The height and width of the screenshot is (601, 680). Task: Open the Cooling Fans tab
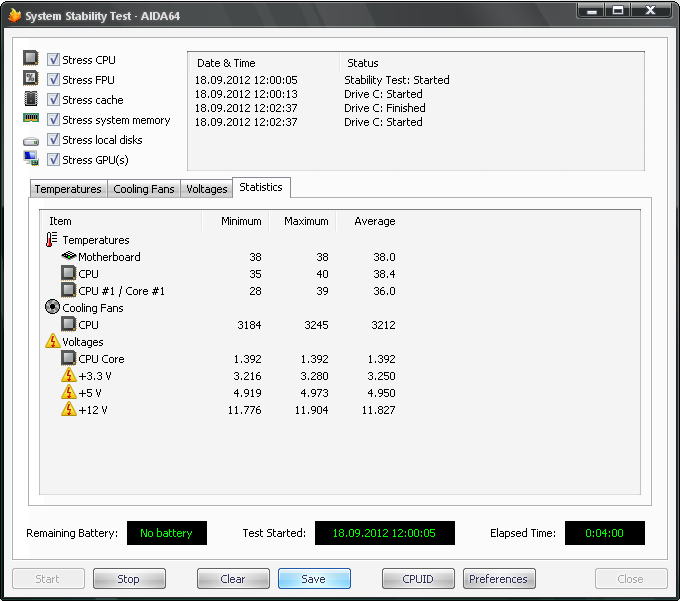tap(144, 189)
